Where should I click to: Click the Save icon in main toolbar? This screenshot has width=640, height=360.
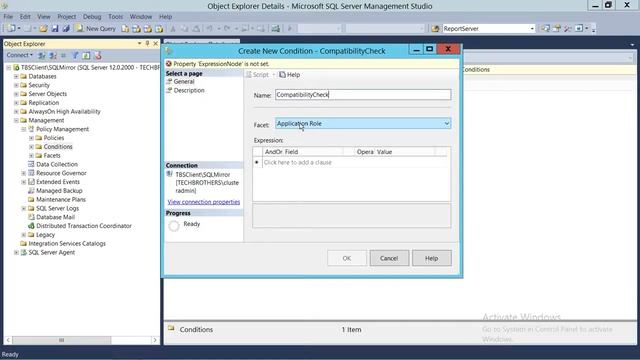(x=55, y=29)
